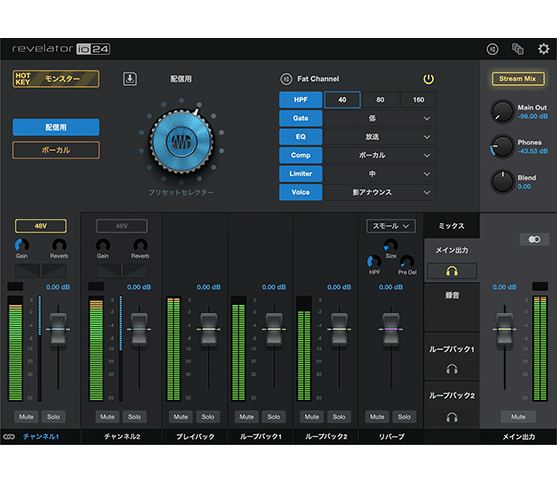Toggle the Limiter button

click(301, 174)
